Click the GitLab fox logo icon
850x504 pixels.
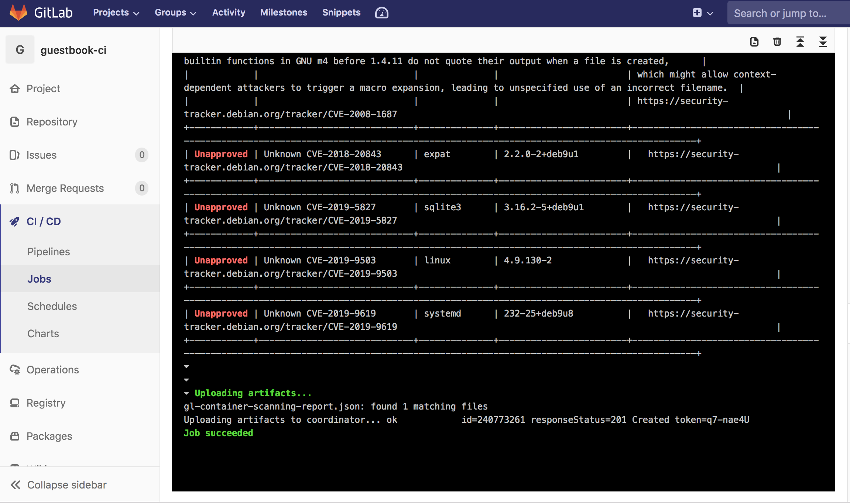[x=16, y=12]
